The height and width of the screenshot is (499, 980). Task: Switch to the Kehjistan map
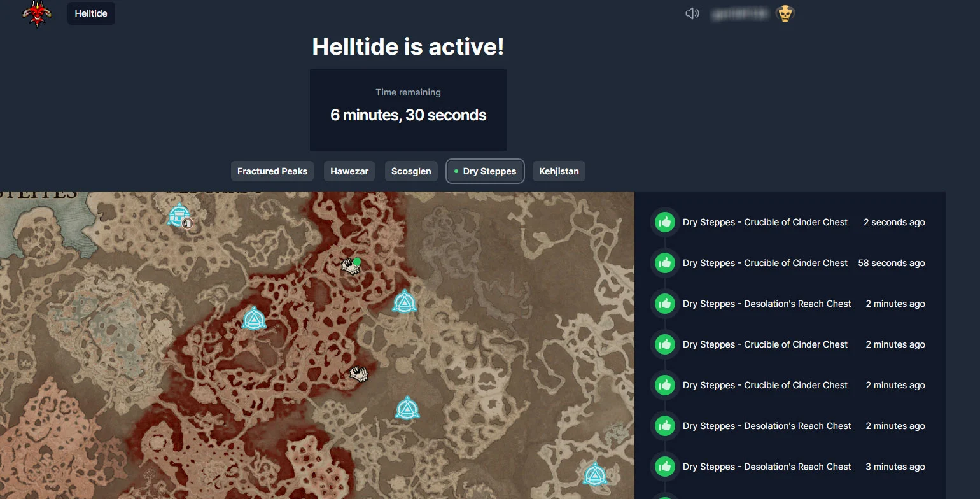pyautogui.click(x=559, y=171)
